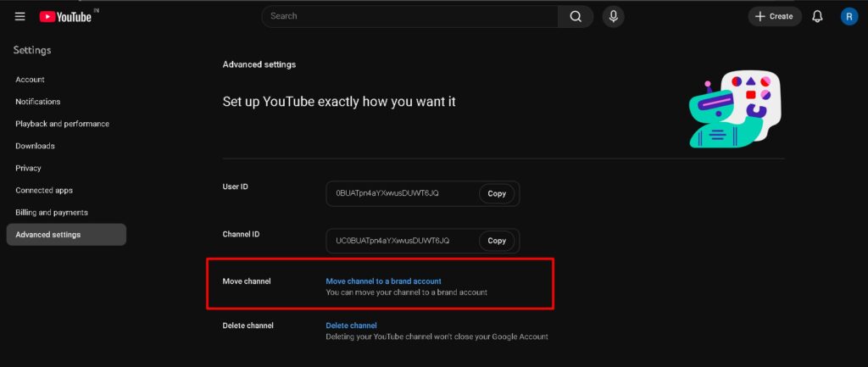Image resolution: width=868 pixels, height=367 pixels.
Task: Copy the User ID
Action: click(497, 194)
